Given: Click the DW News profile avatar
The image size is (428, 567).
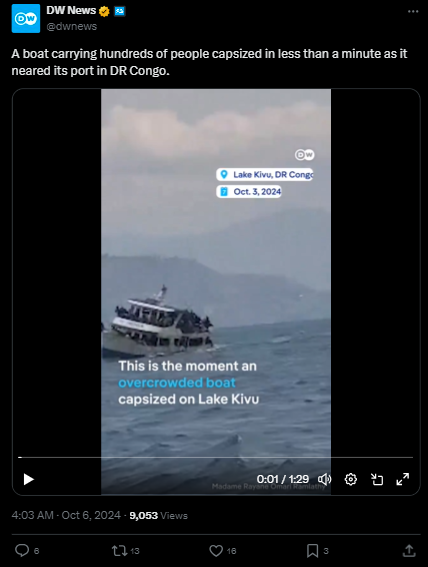Looking at the screenshot, I should [x=26, y=18].
